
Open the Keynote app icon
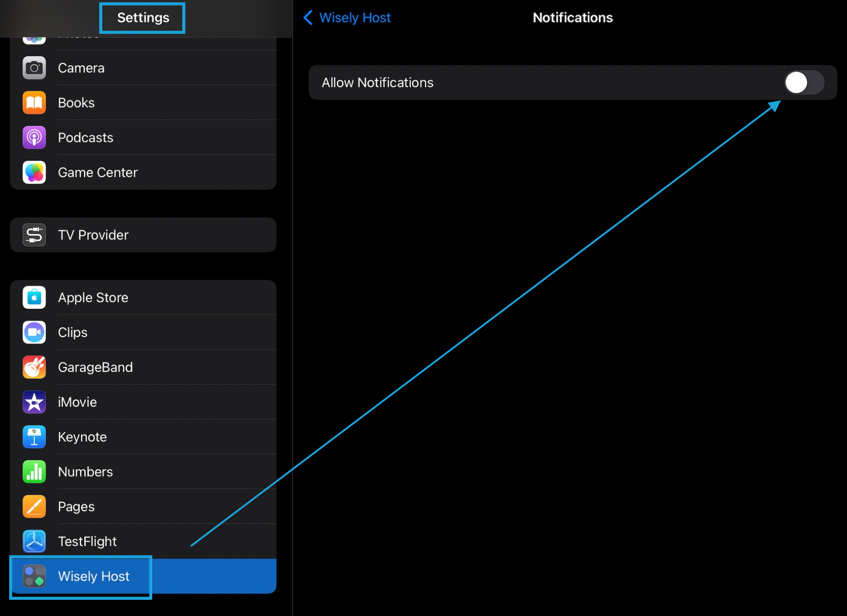[34, 437]
